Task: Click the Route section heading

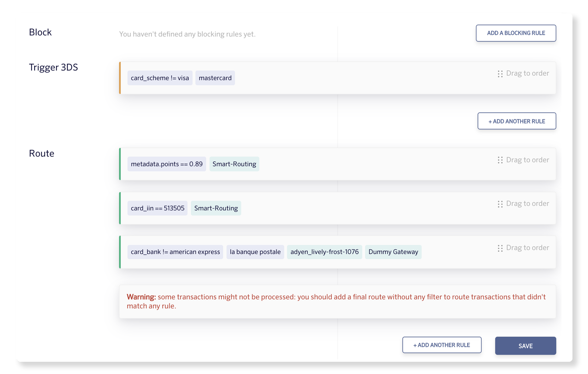Action: click(x=41, y=153)
